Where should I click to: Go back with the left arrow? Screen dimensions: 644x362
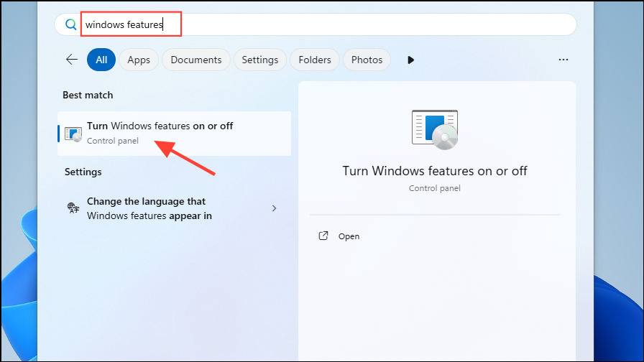click(x=72, y=60)
